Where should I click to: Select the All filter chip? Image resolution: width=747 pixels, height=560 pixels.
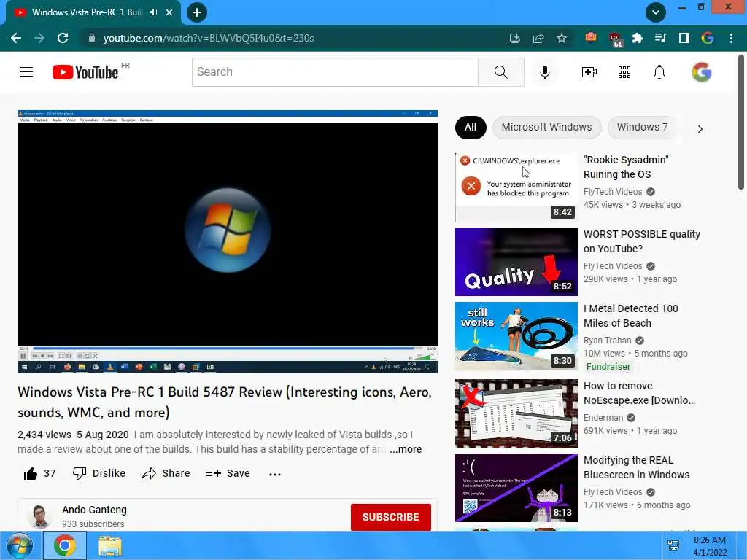tap(471, 127)
